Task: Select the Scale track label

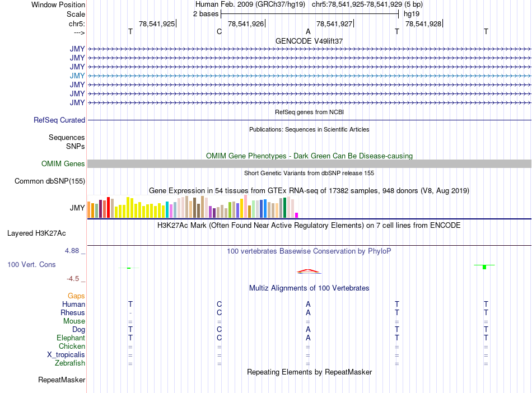Action: coord(76,14)
